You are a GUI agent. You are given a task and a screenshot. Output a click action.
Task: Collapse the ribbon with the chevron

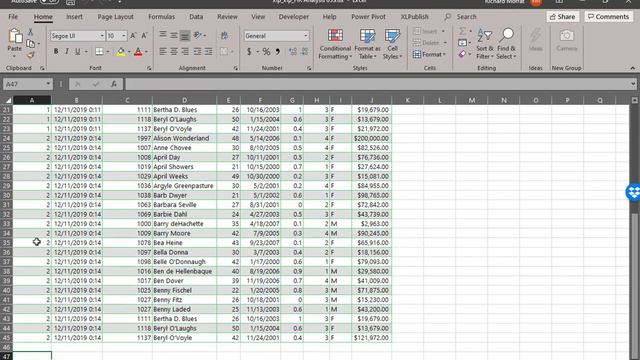pyautogui.click(x=632, y=68)
